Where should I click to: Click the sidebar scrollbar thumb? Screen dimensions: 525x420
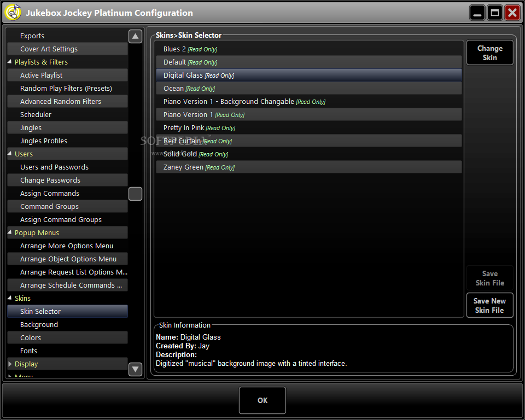[x=135, y=194]
